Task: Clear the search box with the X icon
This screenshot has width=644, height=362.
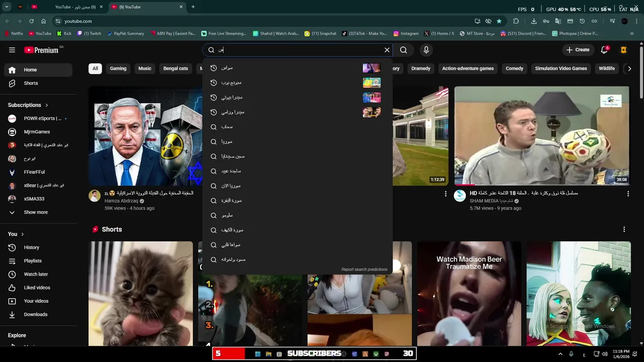Action: tap(387, 50)
